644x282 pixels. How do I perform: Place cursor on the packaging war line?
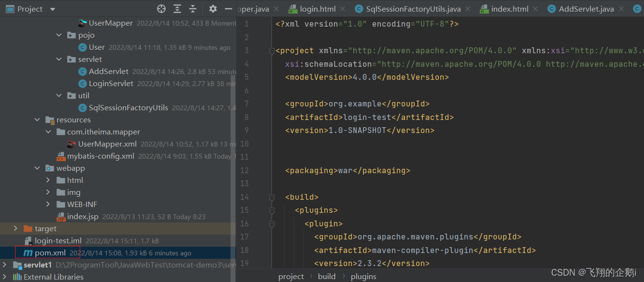[x=347, y=170]
